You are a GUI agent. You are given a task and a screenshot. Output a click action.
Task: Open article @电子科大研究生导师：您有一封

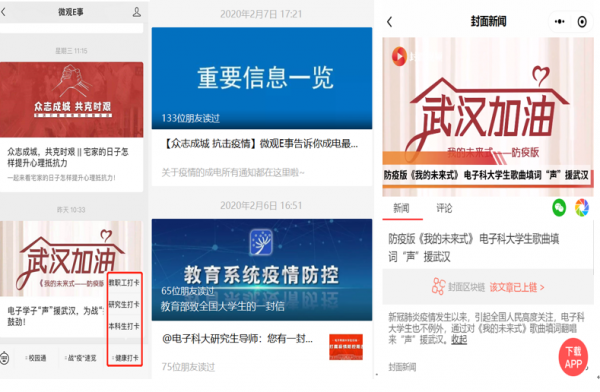click(237, 338)
